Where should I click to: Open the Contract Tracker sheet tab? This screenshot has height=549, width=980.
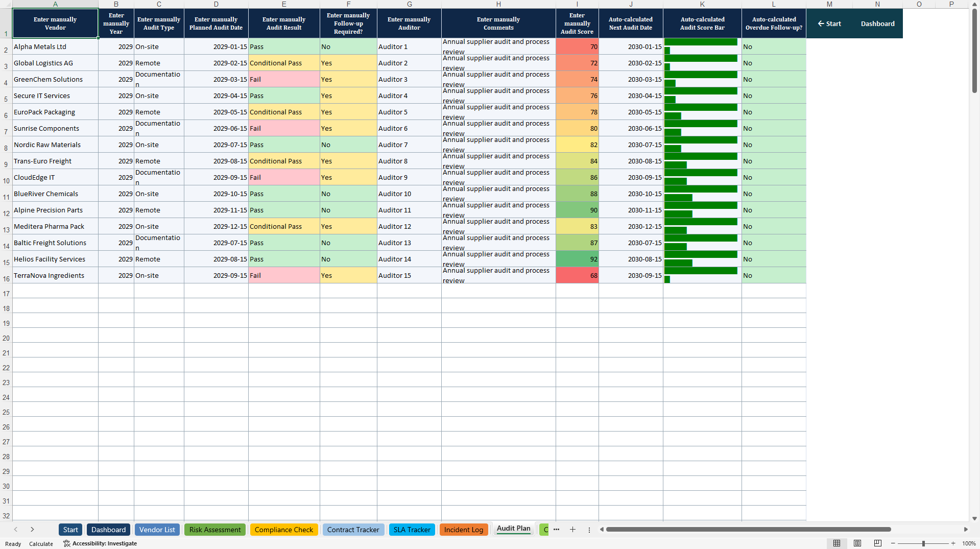pyautogui.click(x=353, y=530)
